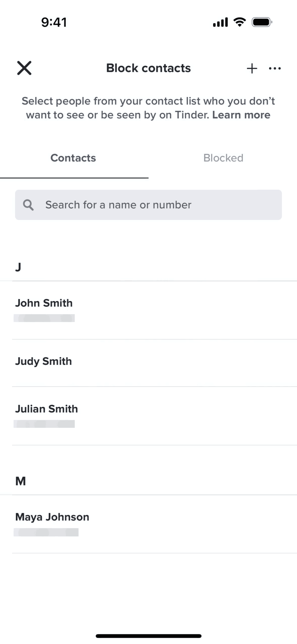
Task: Switch to the Contacts tab
Action: [73, 158]
